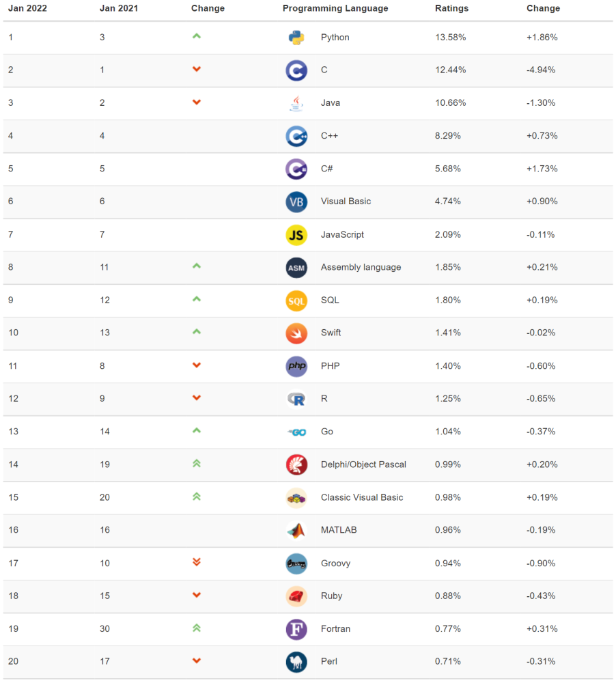Click the ASM Assembly language icon
The height and width of the screenshot is (683, 616).
pyautogui.click(x=296, y=268)
